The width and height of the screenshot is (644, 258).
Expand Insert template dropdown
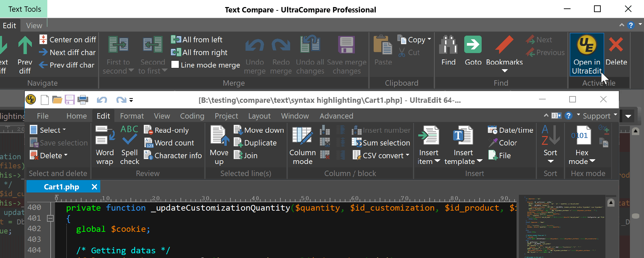point(480,161)
